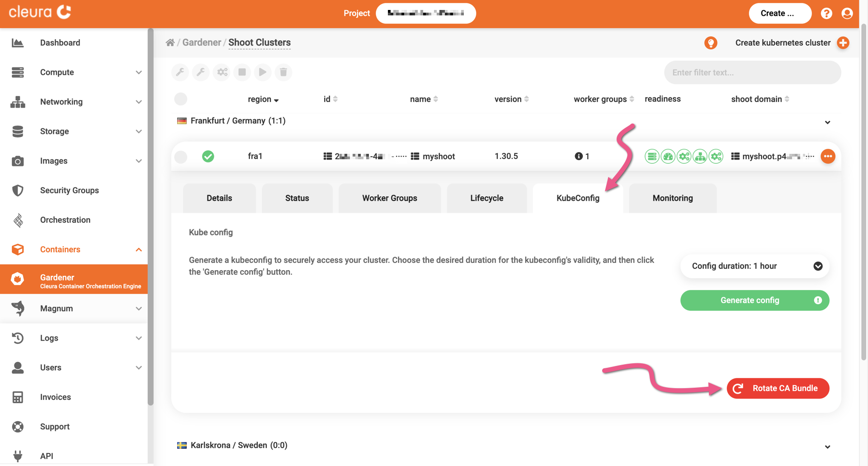Switch to the Monitoring tab
The image size is (868, 466).
[672, 198]
